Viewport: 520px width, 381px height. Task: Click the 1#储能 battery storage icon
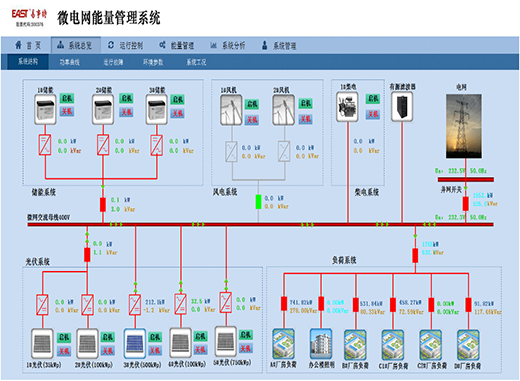(x=45, y=110)
